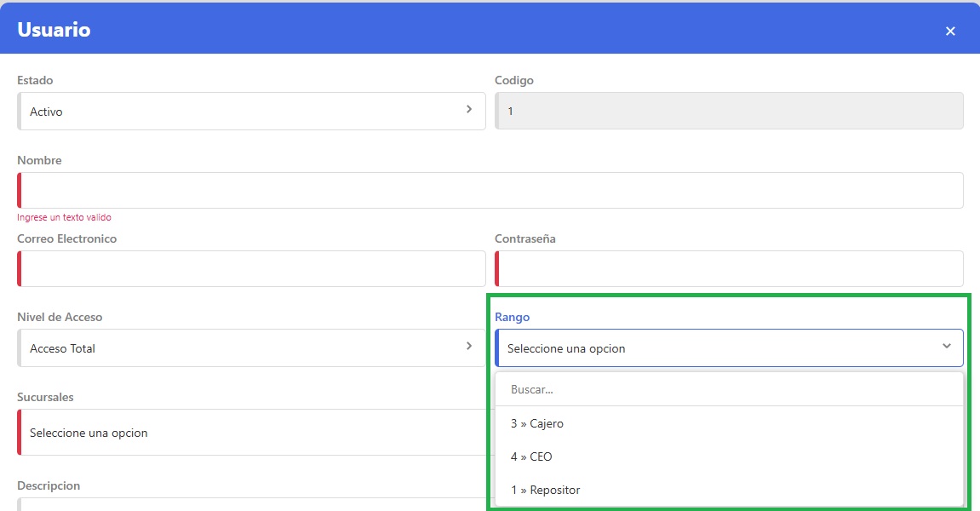The width and height of the screenshot is (980, 511).
Task: Click the Rango field label
Action: [x=512, y=317]
